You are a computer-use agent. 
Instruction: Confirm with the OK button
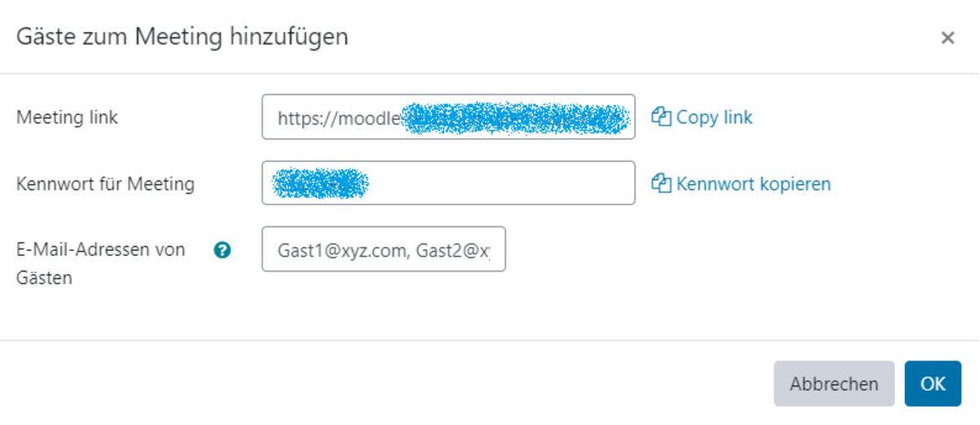tap(933, 383)
